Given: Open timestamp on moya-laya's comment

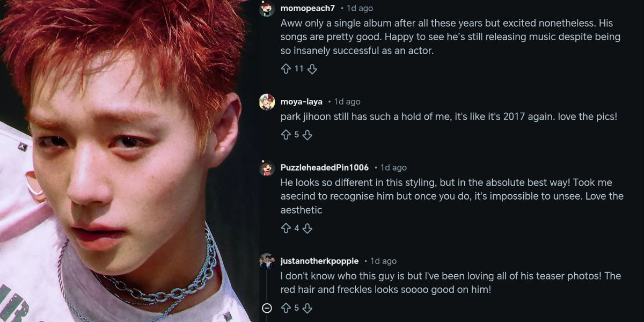Looking at the screenshot, I should point(347,101).
